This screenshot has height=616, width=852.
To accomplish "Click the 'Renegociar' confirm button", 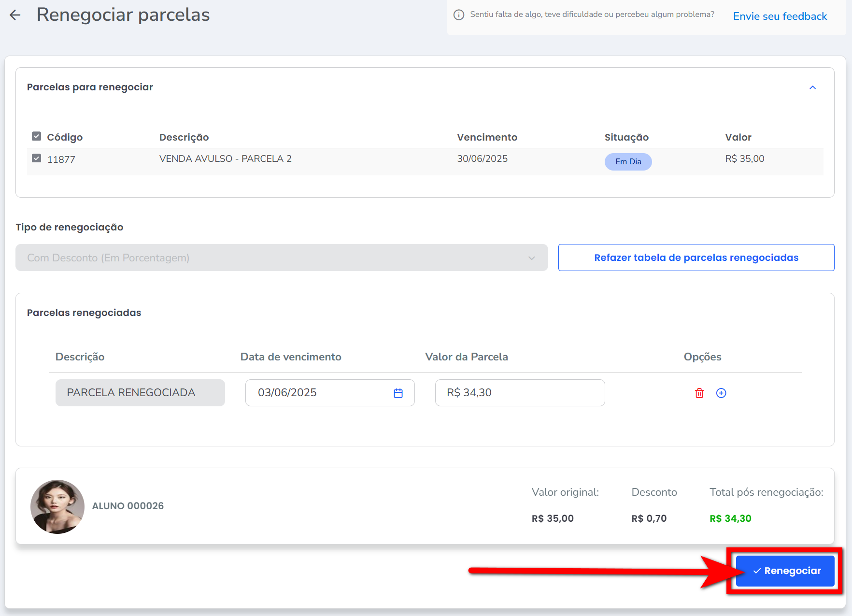I will [x=785, y=571].
